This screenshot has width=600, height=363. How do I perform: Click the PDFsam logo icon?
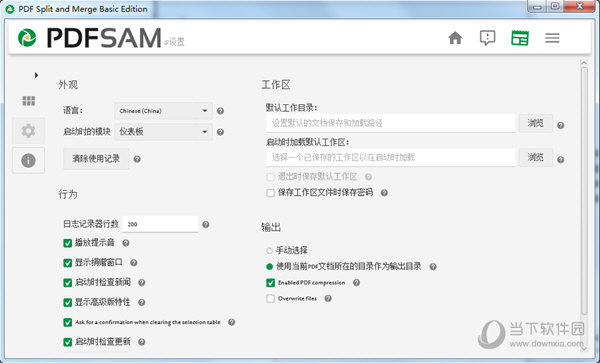click(x=27, y=38)
